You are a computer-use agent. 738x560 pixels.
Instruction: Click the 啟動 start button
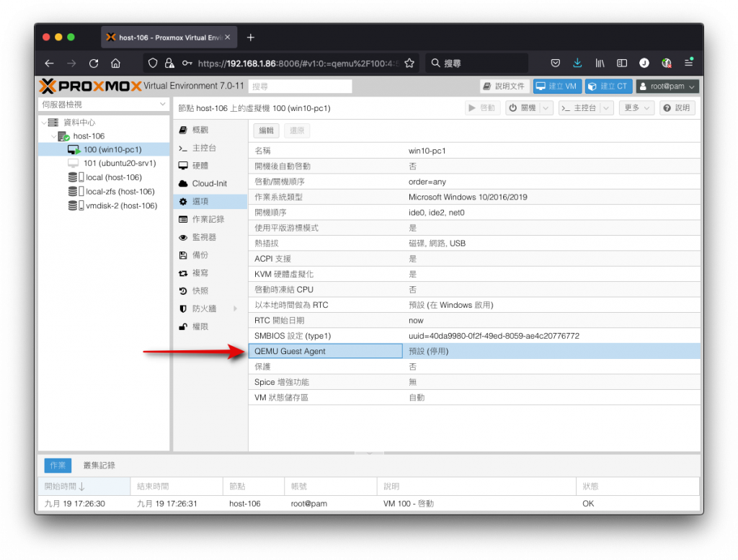coord(482,108)
